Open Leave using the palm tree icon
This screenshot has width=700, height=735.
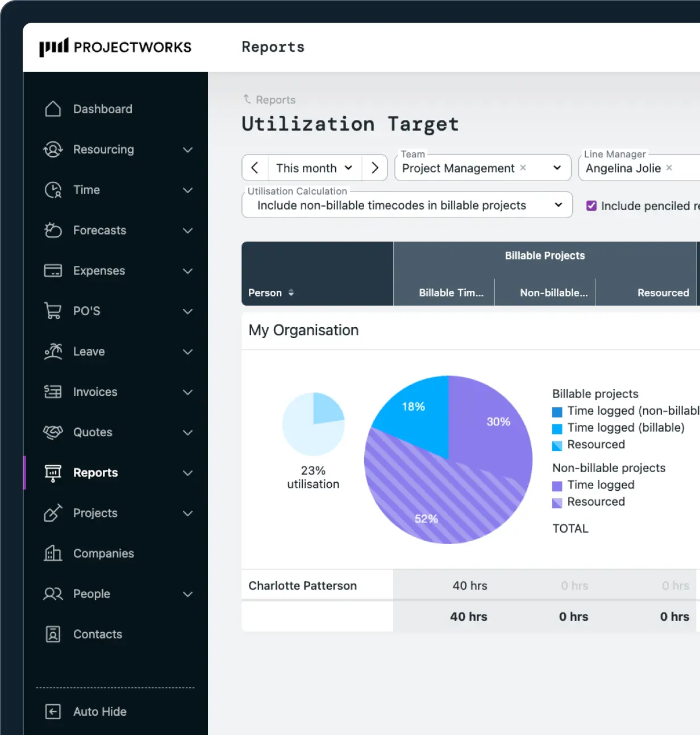(x=53, y=351)
